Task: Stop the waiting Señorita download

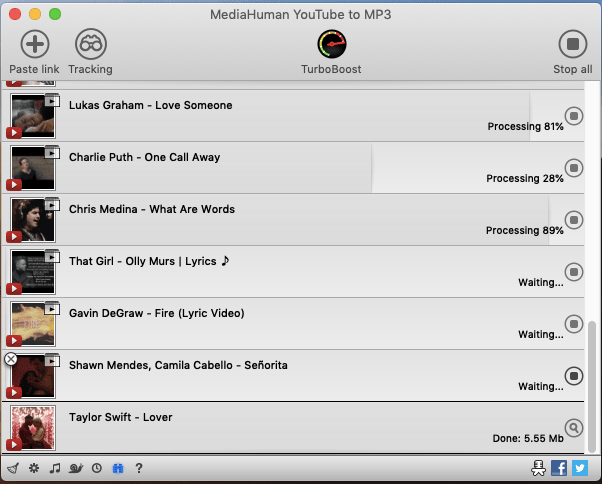Action: [x=574, y=376]
